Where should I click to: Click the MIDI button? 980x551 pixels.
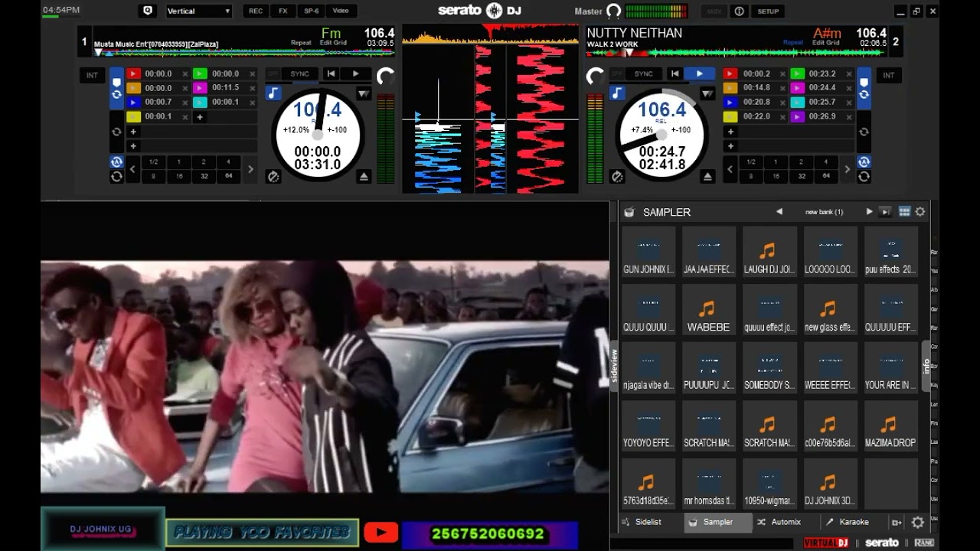coord(714,11)
